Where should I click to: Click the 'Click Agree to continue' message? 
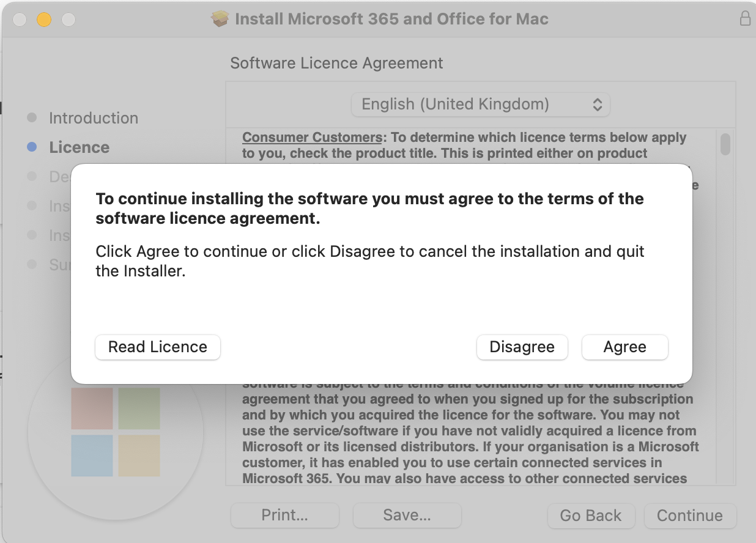pos(370,261)
